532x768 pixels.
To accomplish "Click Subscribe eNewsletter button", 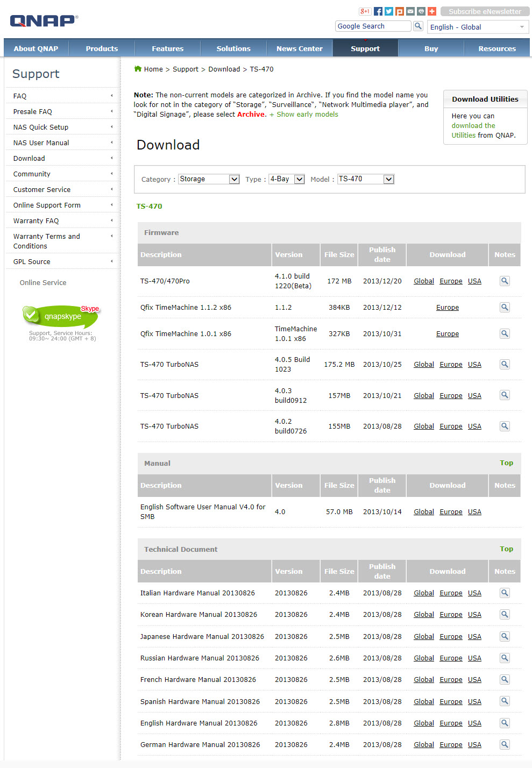I will [x=485, y=11].
